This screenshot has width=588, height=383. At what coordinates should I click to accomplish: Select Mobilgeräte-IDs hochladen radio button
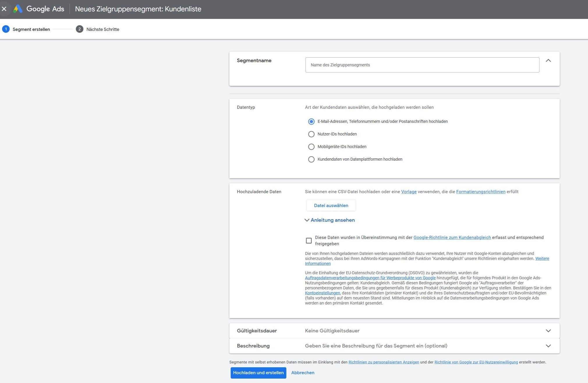311,146
